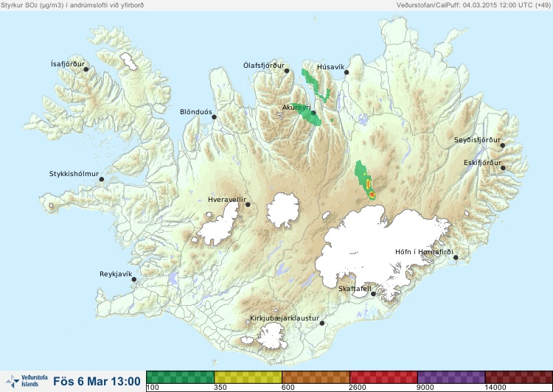This screenshot has width=553, height=392.
Task: Click the 'Akureyri' label
Action: click(x=296, y=108)
